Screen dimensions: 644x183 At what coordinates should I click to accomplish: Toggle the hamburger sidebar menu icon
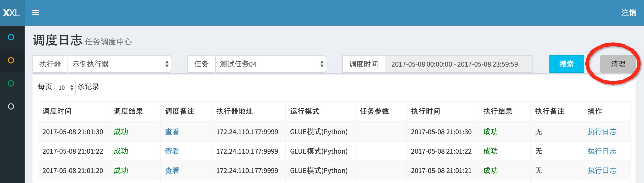[x=36, y=13]
